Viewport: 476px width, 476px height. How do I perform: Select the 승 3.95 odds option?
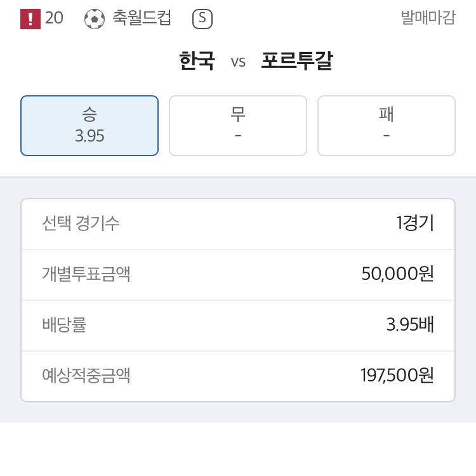(89, 126)
